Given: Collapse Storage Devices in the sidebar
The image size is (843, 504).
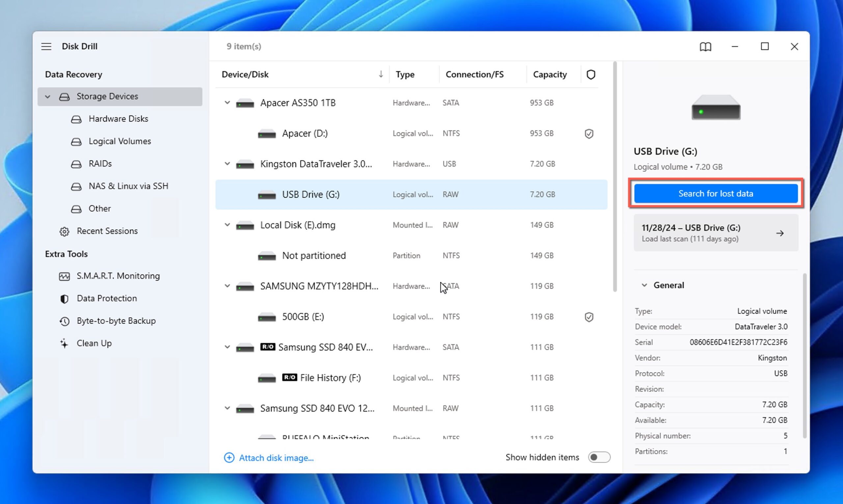Looking at the screenshot, I should tap(48, 96).
